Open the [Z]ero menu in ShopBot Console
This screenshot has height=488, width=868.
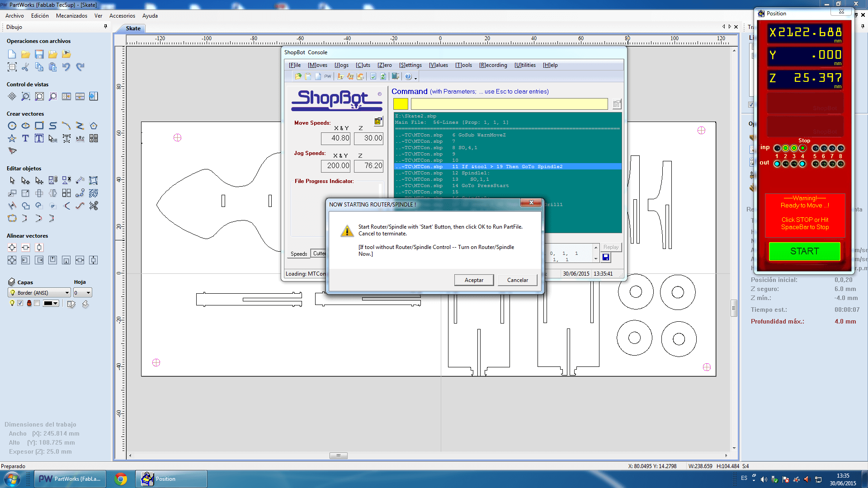tap(384, 65)
